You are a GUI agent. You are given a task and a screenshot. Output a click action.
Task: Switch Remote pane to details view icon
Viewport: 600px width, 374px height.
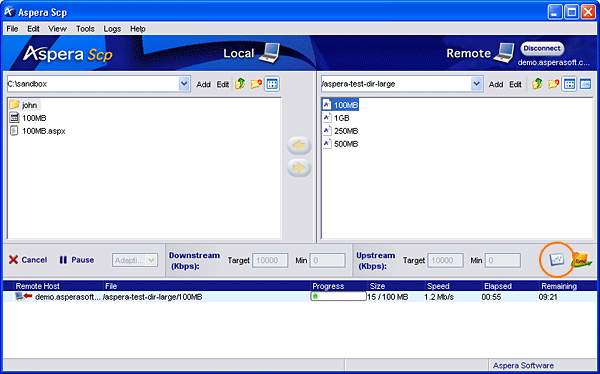[585, 84]
